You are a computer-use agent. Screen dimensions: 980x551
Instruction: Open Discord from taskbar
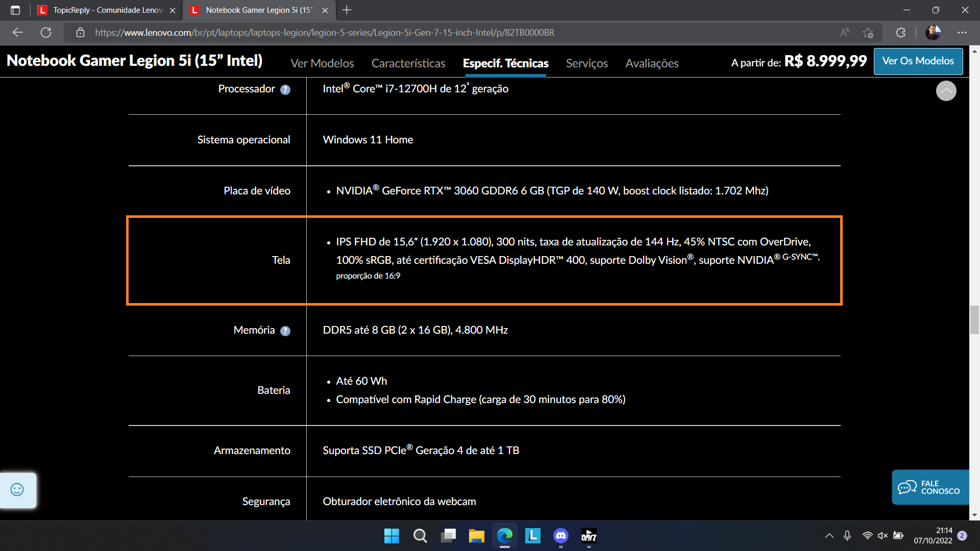pos(561,536)
